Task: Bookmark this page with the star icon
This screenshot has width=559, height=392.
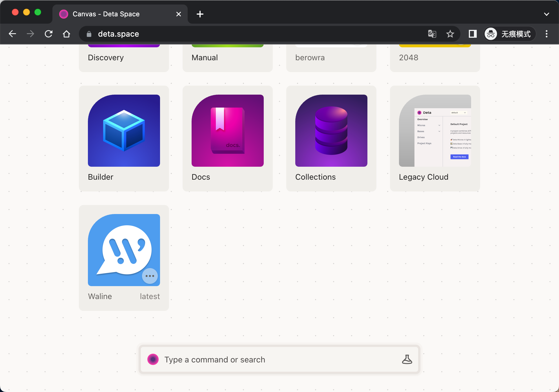Action: point(450,34)
